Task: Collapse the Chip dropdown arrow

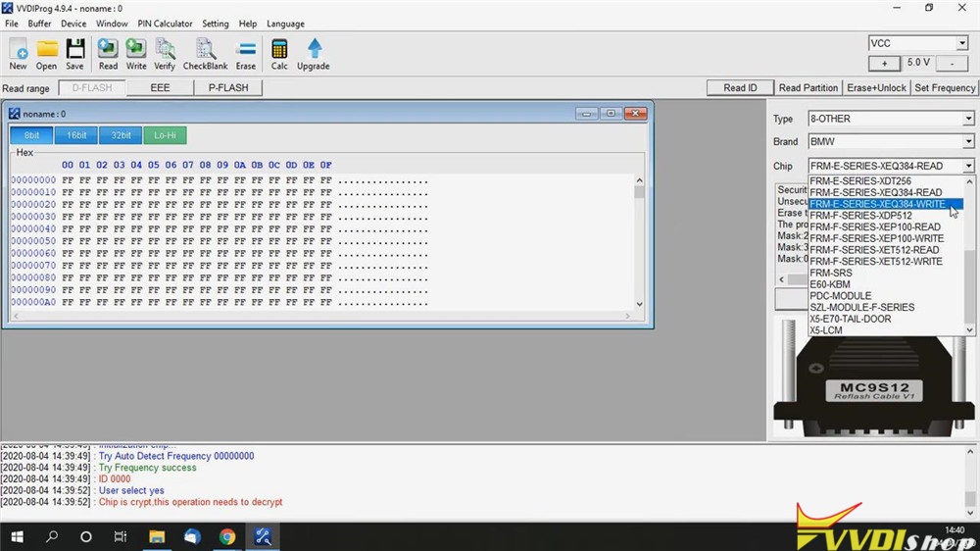Action: coord(968,166)
